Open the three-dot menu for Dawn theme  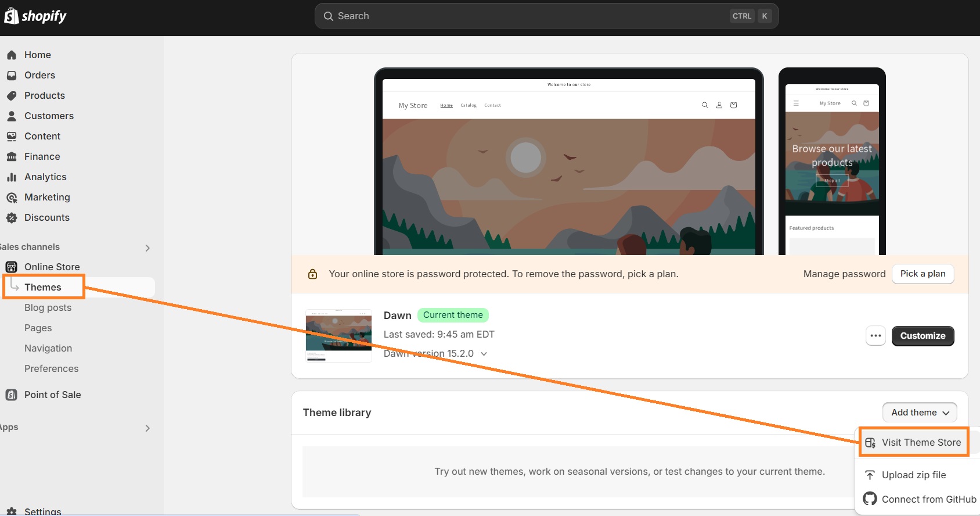(875, 336)
